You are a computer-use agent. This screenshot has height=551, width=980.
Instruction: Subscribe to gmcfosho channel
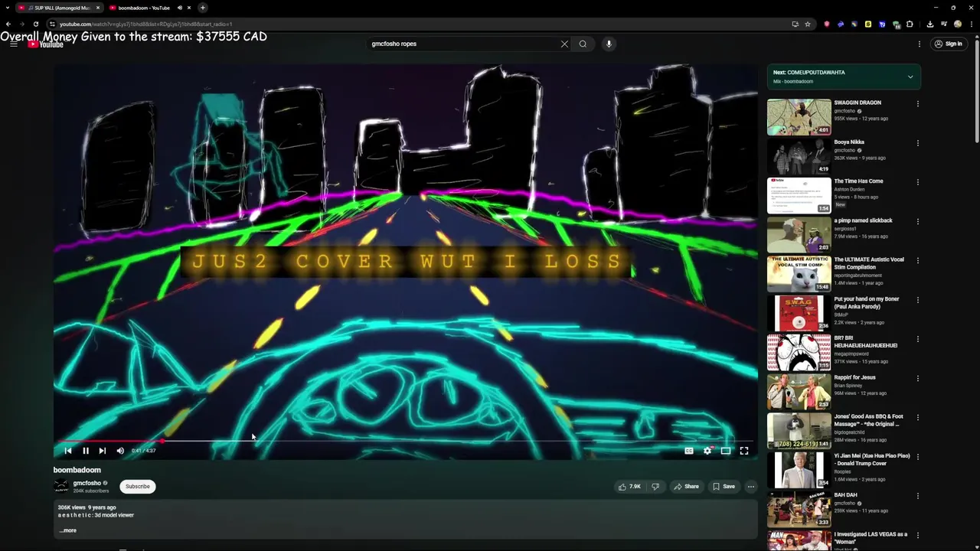(138, 487)
